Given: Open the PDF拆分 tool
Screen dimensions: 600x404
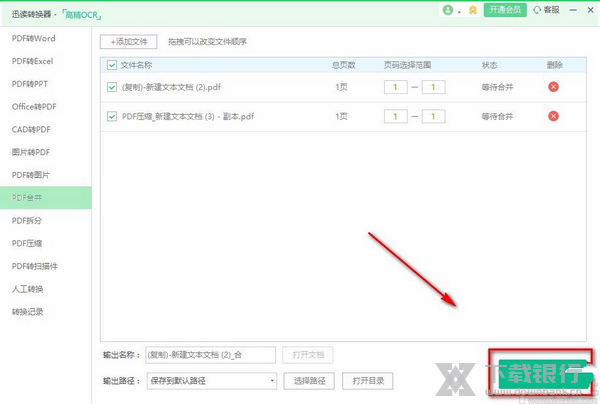Looking at the screenshot, I should coord(27,220).
